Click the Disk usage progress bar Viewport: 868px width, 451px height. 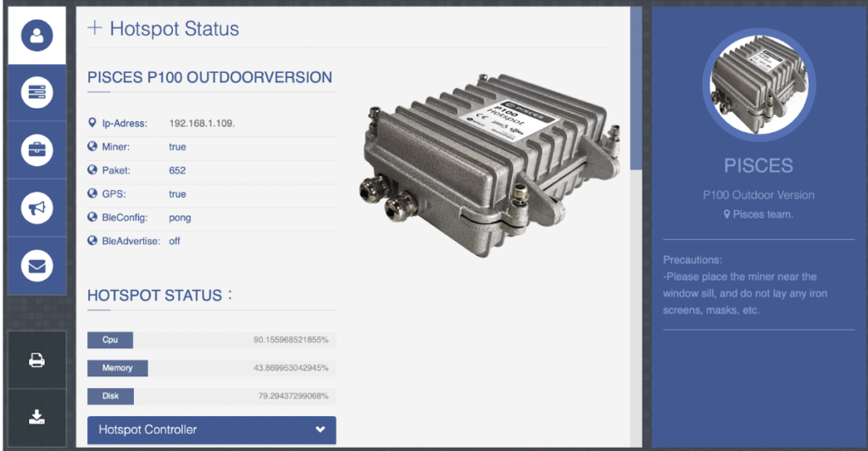pyautogui.click(x=211, y=396)
